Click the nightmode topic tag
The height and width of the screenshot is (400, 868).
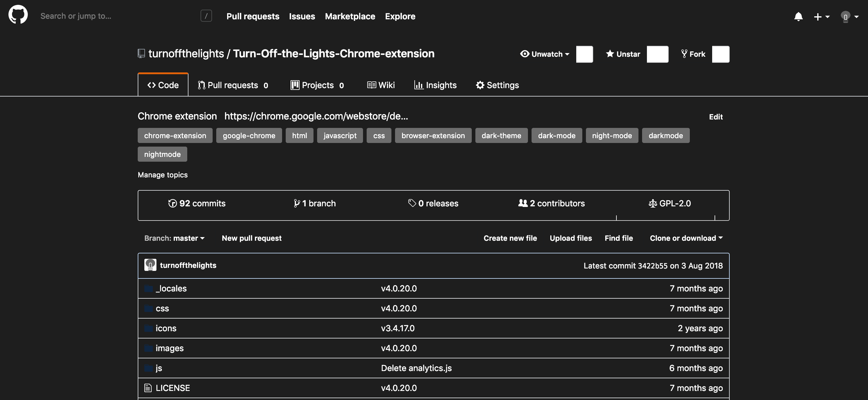162,154
